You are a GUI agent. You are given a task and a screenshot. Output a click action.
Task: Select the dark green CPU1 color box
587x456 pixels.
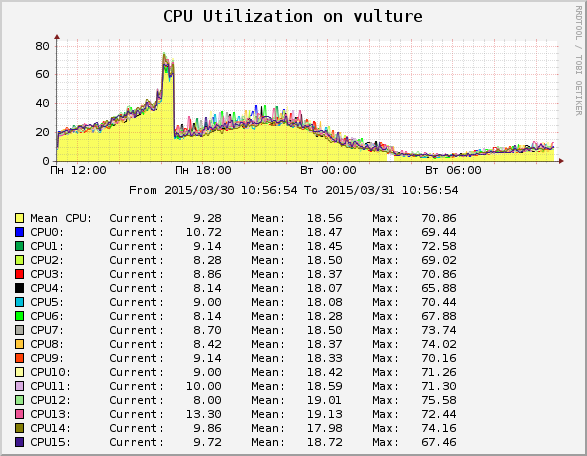(x=19, y=246)
